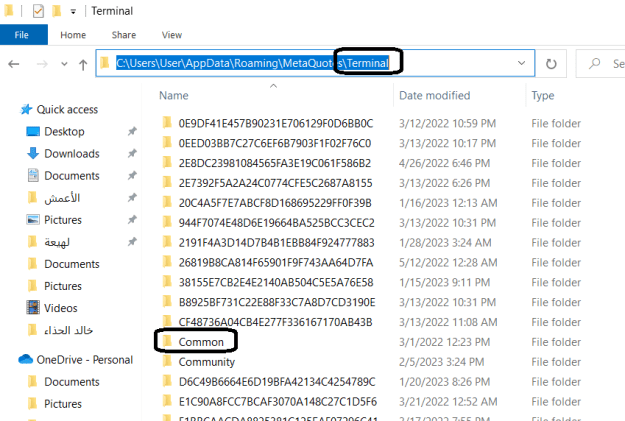Click folder icon of Community row
The width and height of the screenshot is (625, 421).
[167, 361]
